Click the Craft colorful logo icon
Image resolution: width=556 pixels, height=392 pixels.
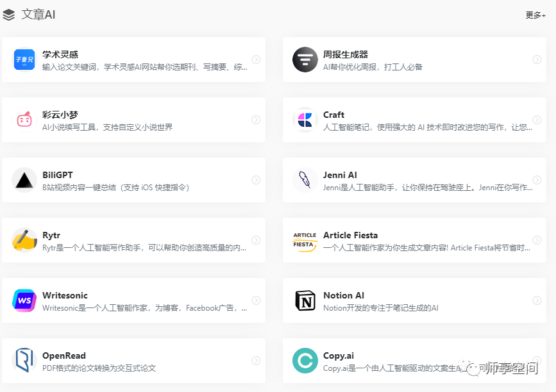(x=305, y=120)
